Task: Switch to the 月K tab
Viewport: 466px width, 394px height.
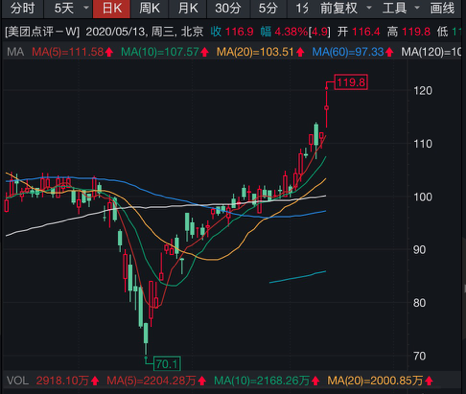Action: (188, 8)
